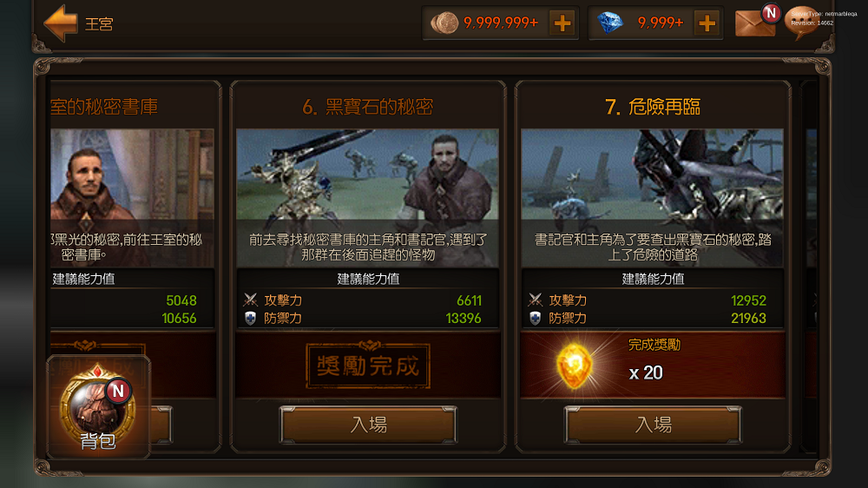
Task: Tap the 王宮 title label
Action: [x=99, y=23]
